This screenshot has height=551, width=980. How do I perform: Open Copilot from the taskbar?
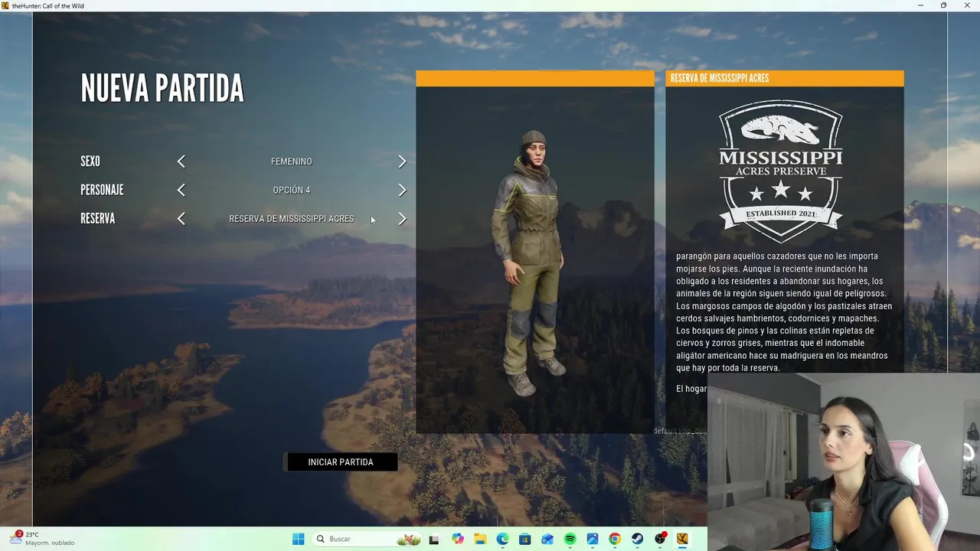(x=458, y=539)
